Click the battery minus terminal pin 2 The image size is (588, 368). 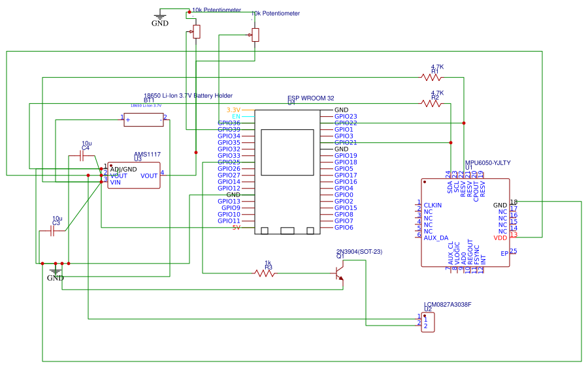click(x=165, y=117)
